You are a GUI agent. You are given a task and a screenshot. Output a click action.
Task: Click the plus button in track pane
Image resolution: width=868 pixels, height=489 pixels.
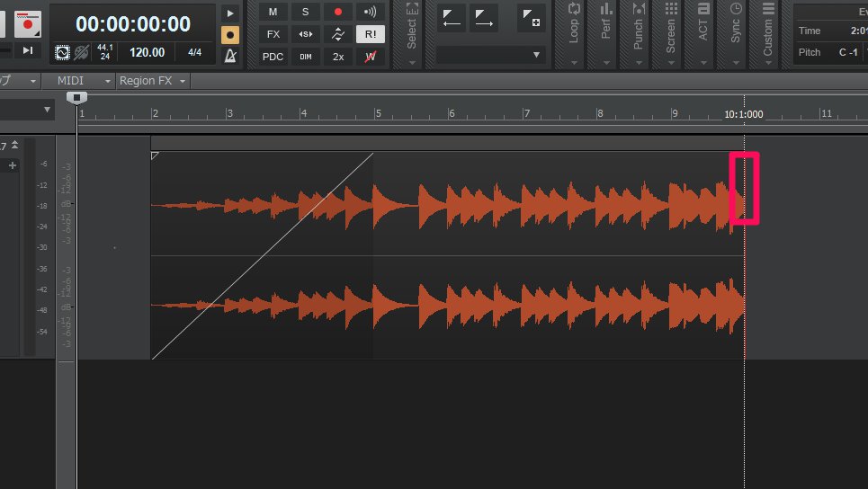click(x=13, y=165)
